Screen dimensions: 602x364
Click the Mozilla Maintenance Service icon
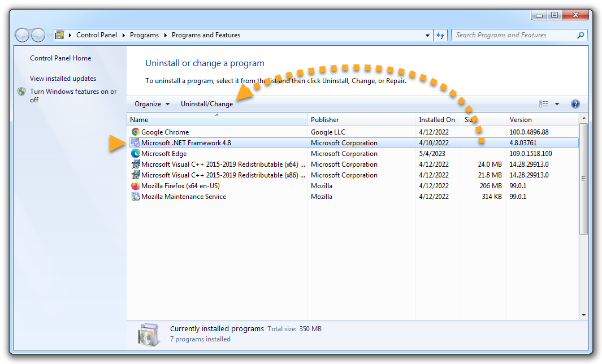point(135,197)
